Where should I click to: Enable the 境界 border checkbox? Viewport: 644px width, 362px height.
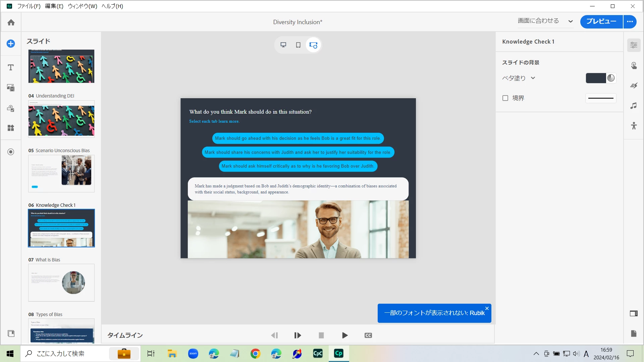pos(505,98)
